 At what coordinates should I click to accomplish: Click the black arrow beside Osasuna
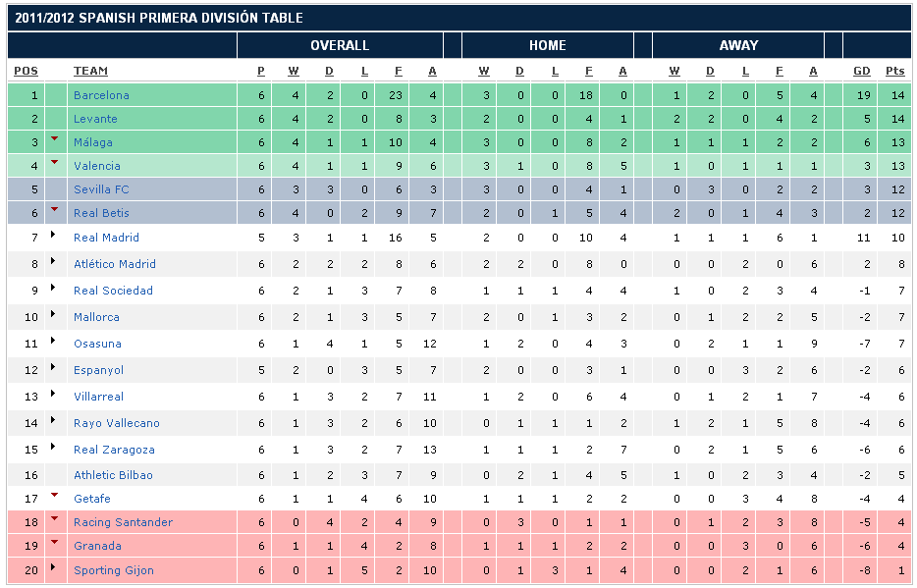55,341
